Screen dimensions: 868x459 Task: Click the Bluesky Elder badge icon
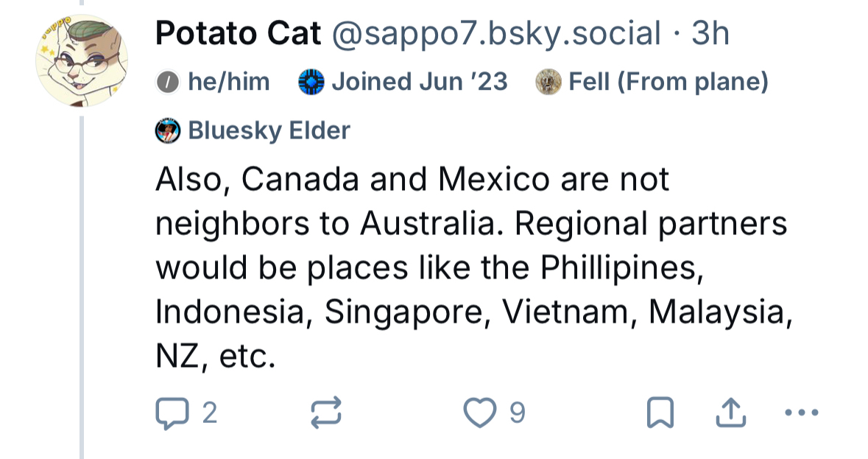[168, 131]
